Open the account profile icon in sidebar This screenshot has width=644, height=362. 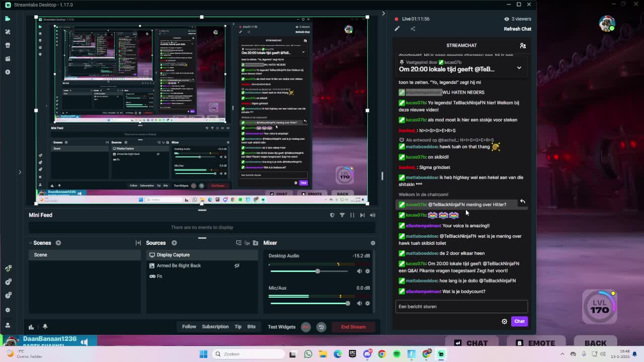(x=8, y=325)
